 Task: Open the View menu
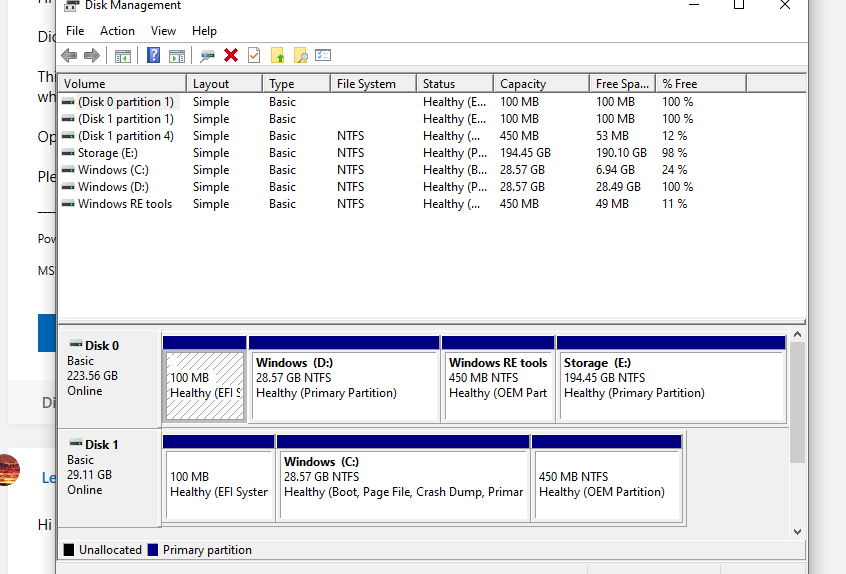click(x=163, y=31)
